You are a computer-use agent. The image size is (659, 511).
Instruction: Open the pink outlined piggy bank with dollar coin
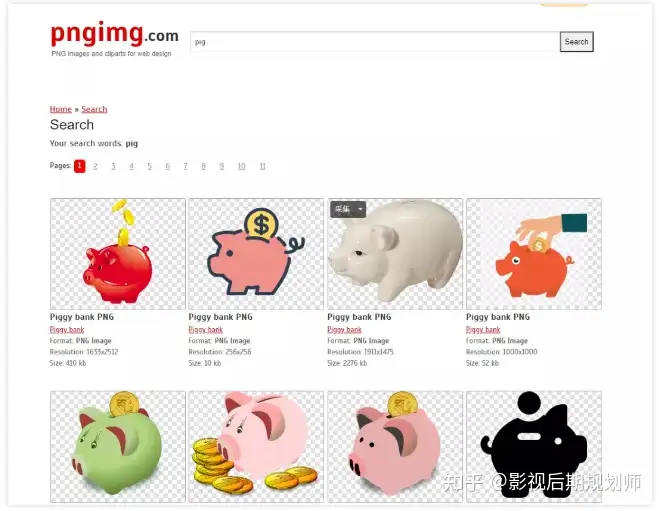[x=256, y=254]
